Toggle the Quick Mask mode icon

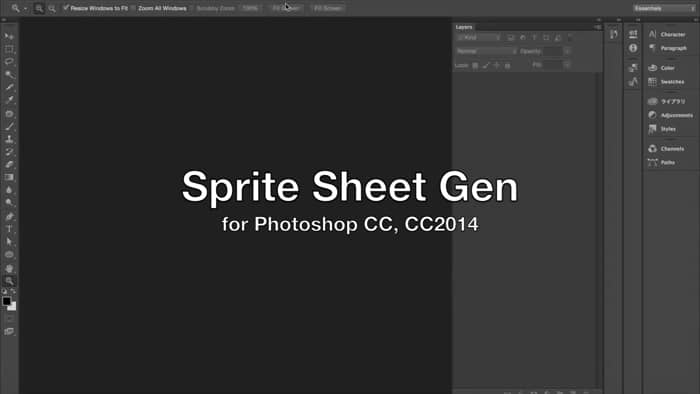point(9,319)
